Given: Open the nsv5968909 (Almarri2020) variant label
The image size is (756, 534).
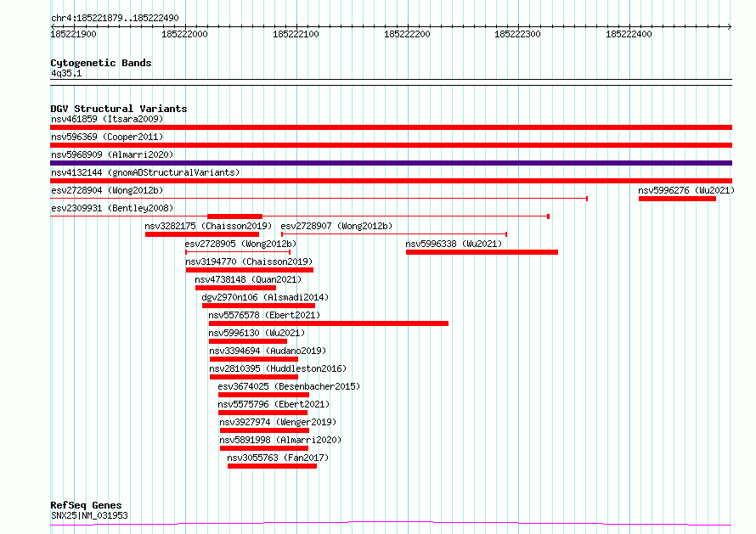Looking at the screenshot, I should pyautogui.click(x=112, y=155).
